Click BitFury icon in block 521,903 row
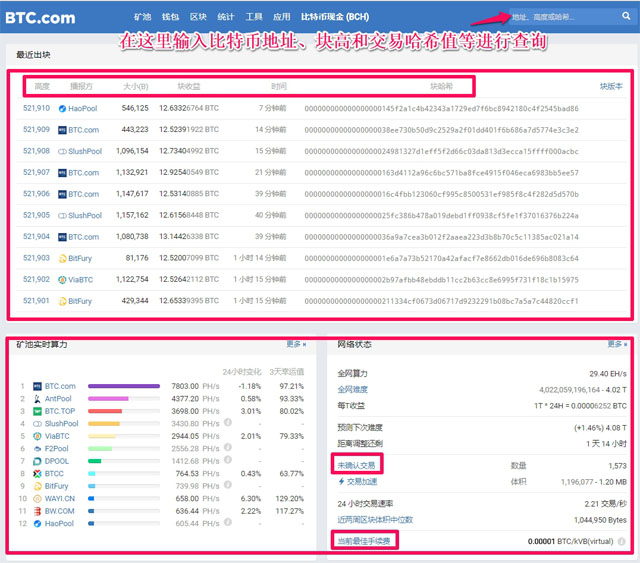This screenshot has height=563, width=640. coord(62,258)
